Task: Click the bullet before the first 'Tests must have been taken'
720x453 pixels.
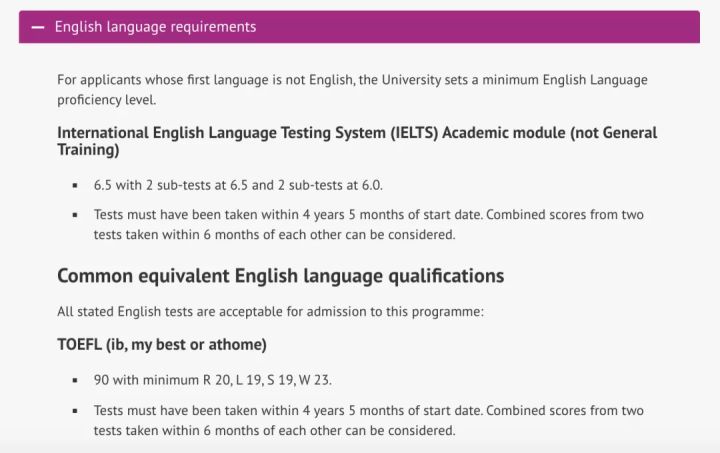Action: tap(75, 215)
